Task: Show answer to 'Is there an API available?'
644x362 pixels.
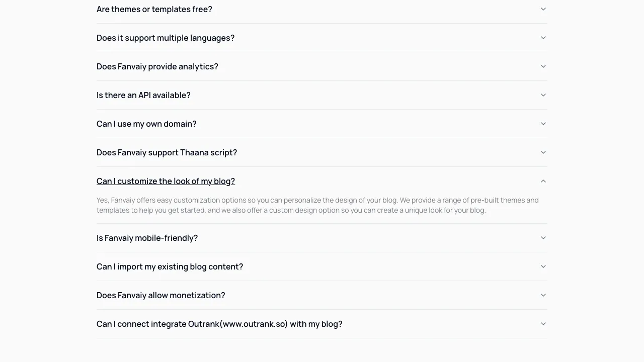Action: [143, 95]
